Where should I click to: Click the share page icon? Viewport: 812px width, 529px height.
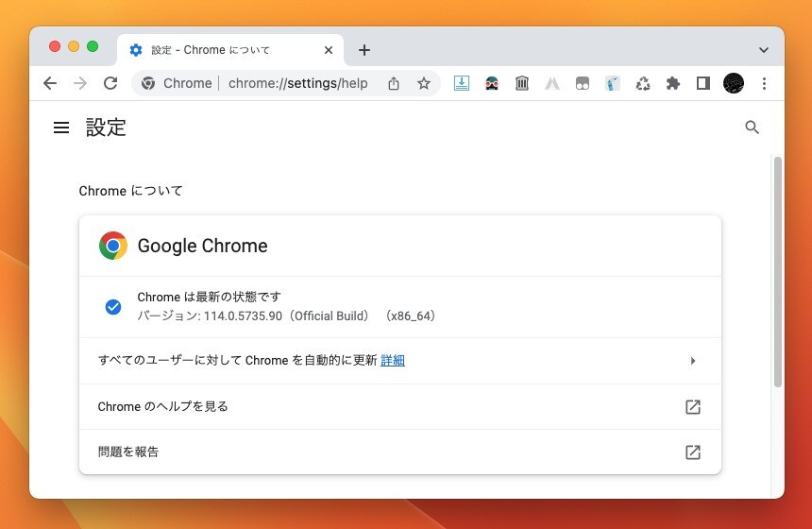point(394,83)
